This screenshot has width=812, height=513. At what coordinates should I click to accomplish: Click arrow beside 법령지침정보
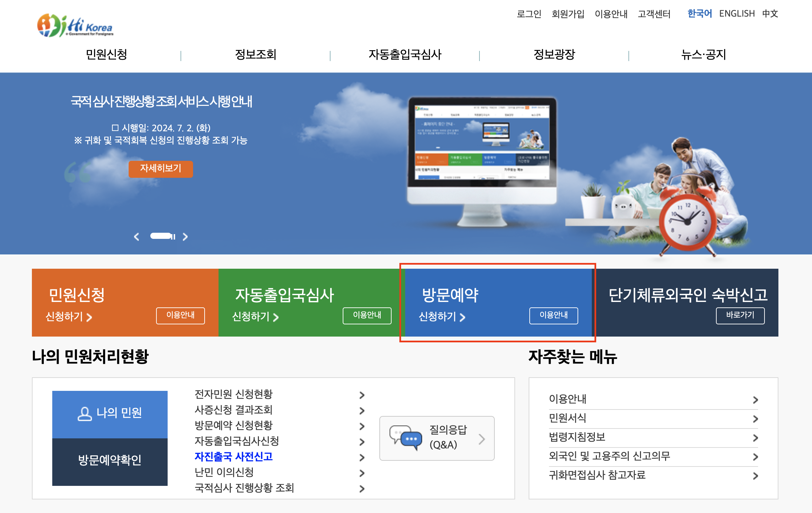(x=755, y=438)
